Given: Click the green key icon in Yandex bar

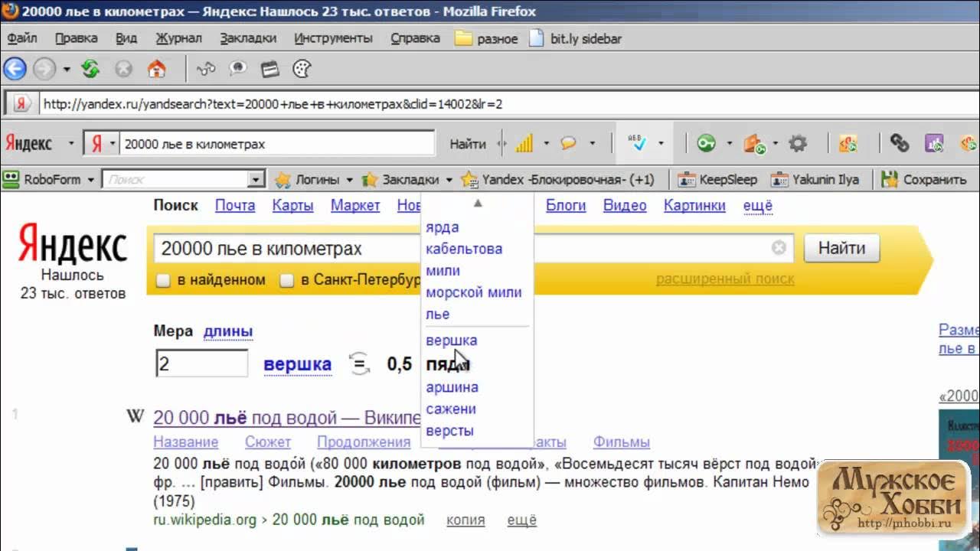Looking at the screenshot, I should (706, 143).
